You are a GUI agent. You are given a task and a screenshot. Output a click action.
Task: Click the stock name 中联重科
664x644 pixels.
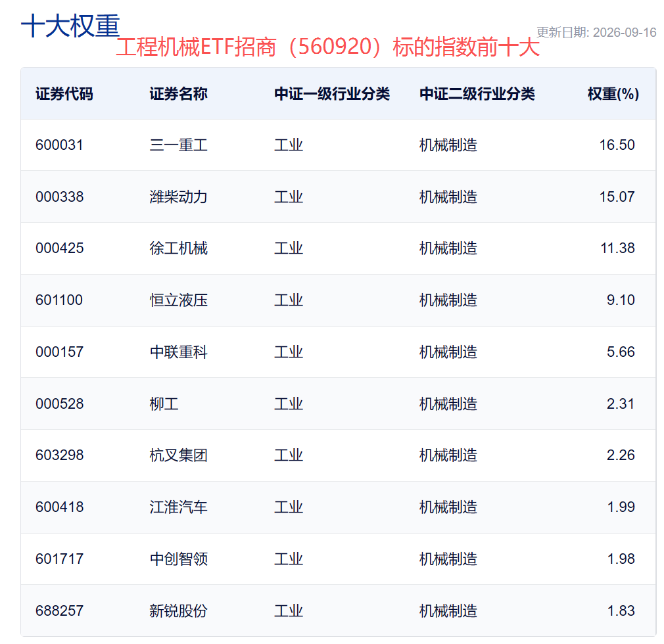pos(178,352)
